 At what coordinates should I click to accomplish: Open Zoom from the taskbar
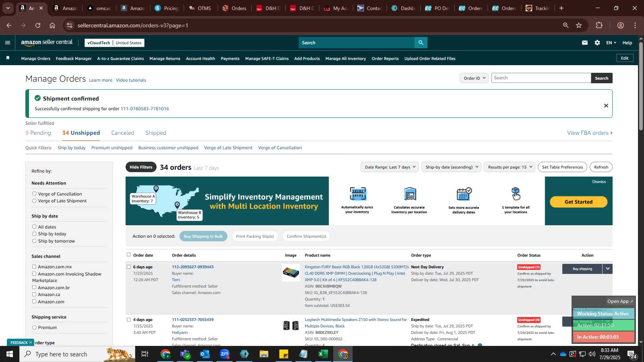225,354
